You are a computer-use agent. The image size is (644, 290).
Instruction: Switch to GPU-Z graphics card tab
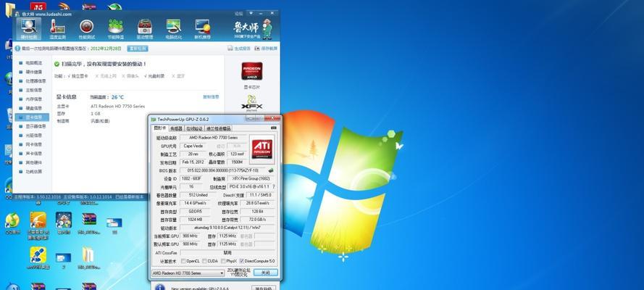tap(160, 128)
